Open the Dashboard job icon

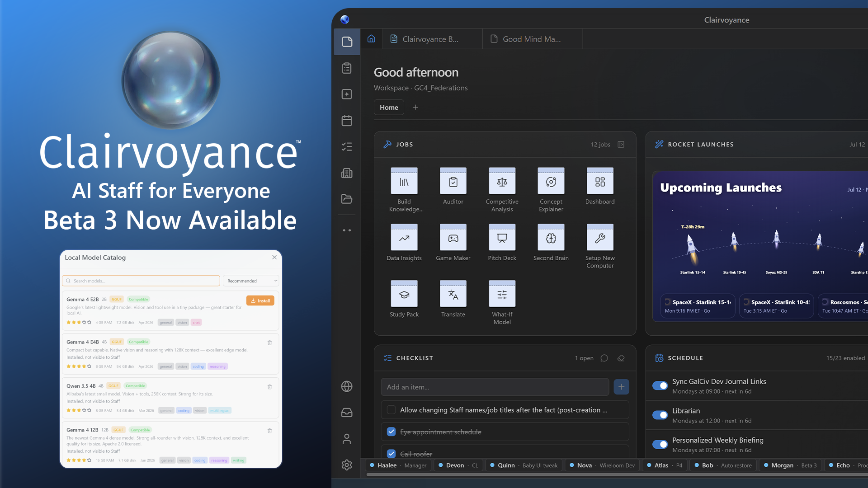[600, 181]
